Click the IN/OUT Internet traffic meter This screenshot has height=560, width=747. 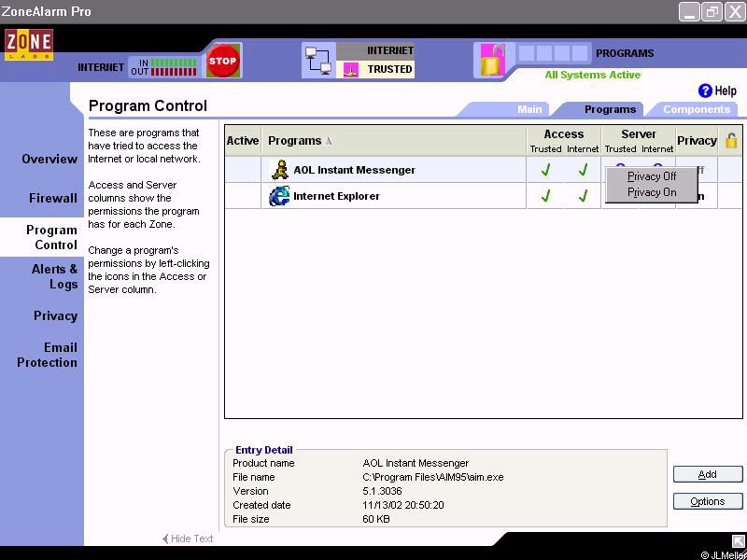(163, 67)
